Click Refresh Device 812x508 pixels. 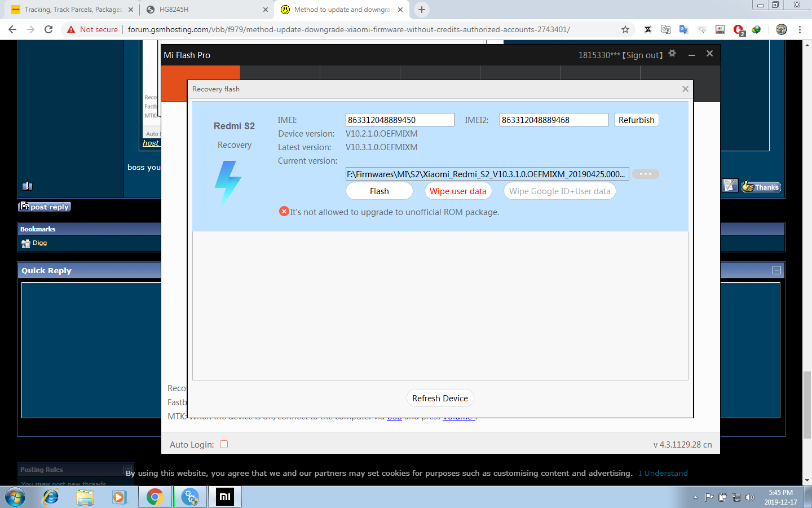coord(440,398)
